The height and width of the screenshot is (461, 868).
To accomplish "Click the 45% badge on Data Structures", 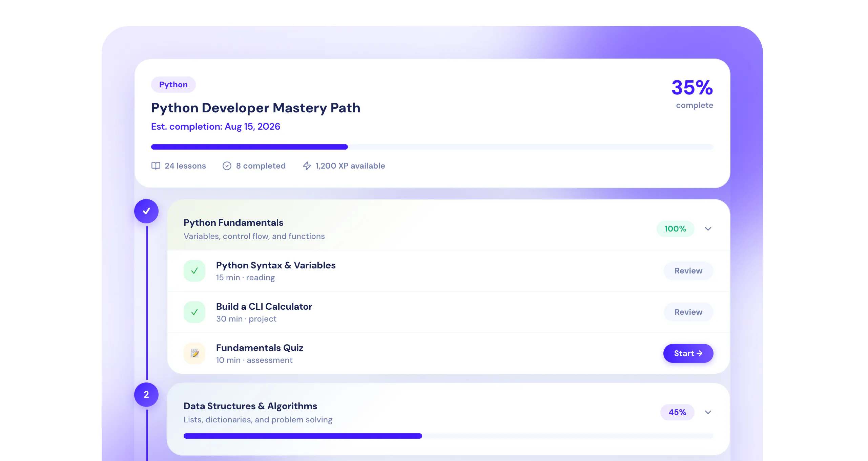I will [x=677, y=412].
